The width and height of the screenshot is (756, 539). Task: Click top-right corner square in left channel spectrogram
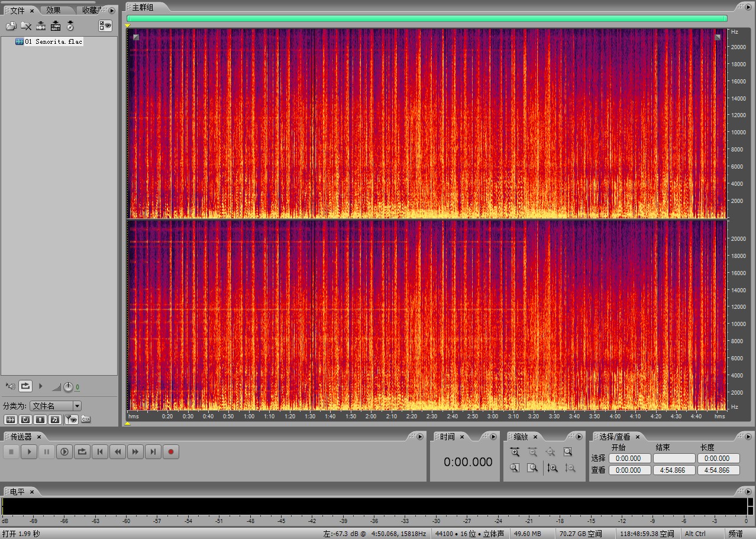tap(718, 37)
